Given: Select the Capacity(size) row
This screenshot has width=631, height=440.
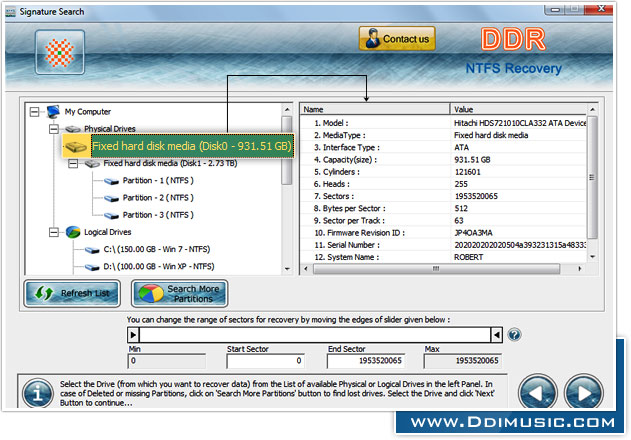Looking at the screenshot, I should coord(444,160).
